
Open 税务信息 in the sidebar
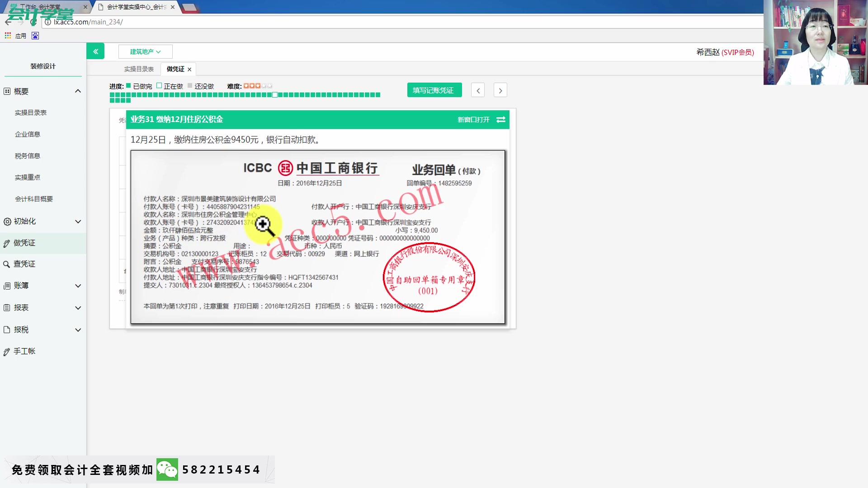point(28,156)
